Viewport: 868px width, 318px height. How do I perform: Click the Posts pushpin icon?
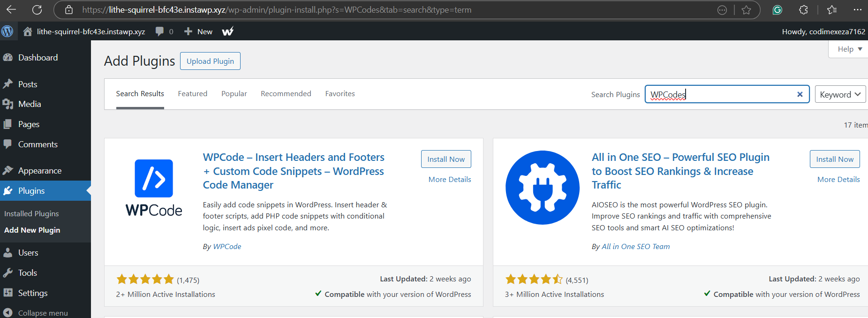click(x=8, y=84)
